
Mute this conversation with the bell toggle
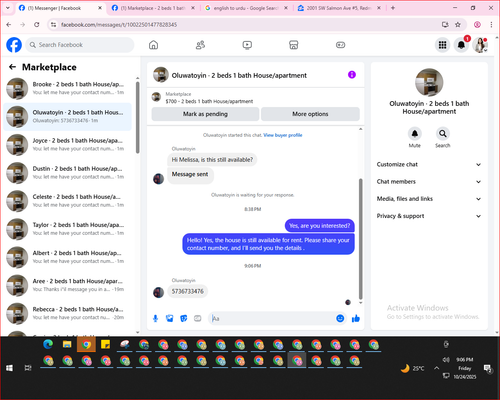coord(415,134)
